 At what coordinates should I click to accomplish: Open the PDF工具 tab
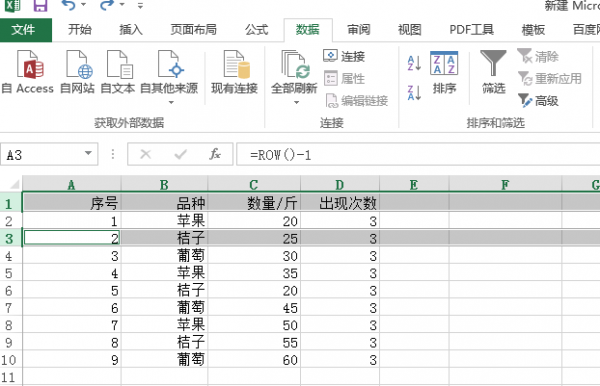pyautogui.click(x=471, y=30)
